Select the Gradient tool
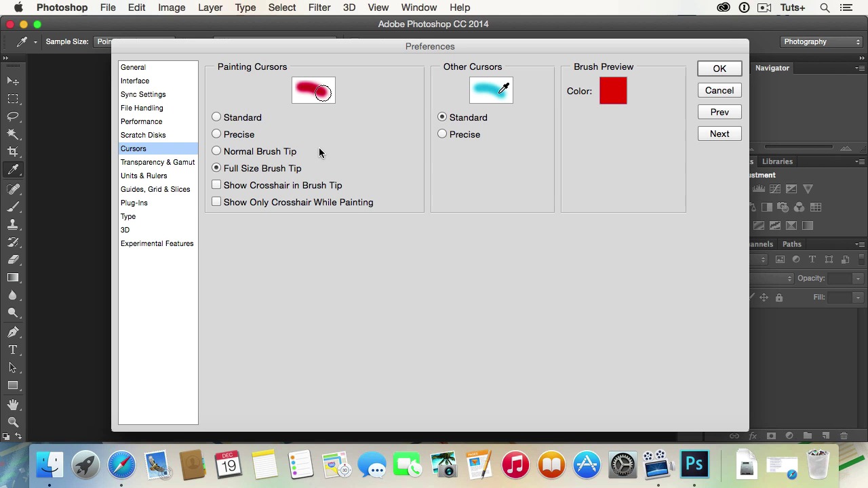Viewport: 868px width, 488px height. point(13,278)
